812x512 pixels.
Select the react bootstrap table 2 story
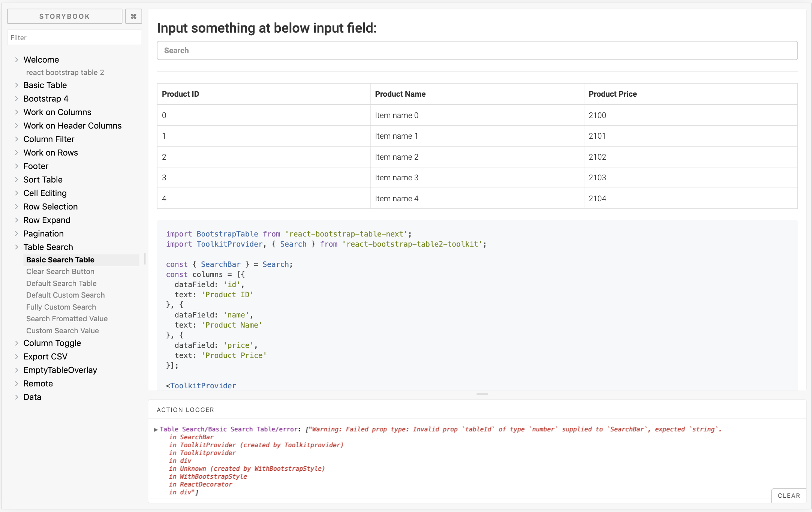pyautogui.click(x=66, y=72)
